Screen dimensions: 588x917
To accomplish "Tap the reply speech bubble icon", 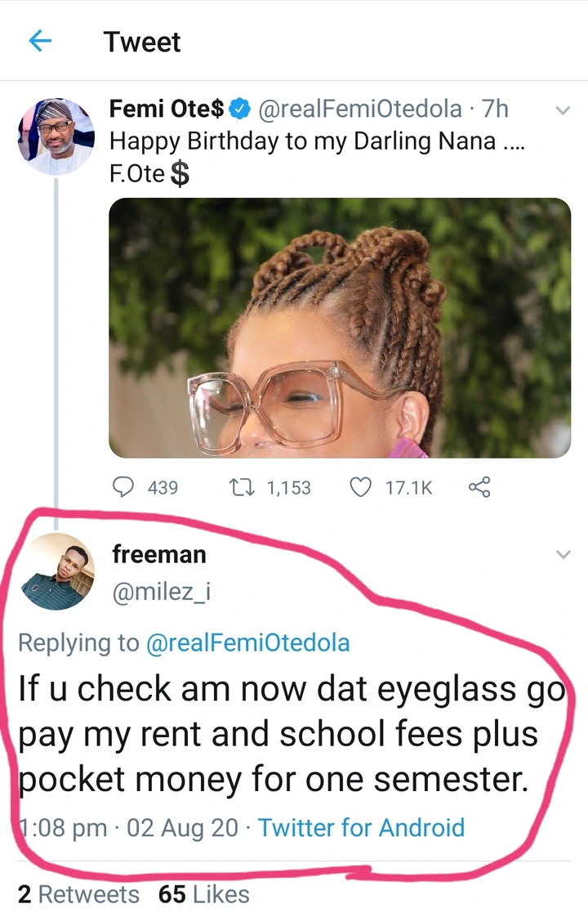I will tap(122, 487).
